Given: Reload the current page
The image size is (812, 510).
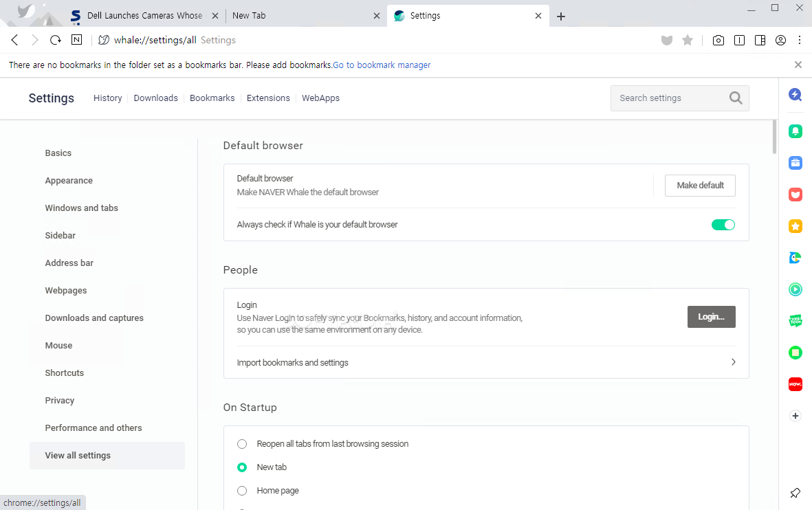Looking at the screenshot, I should pyautogui.click(x=56, y=40).
